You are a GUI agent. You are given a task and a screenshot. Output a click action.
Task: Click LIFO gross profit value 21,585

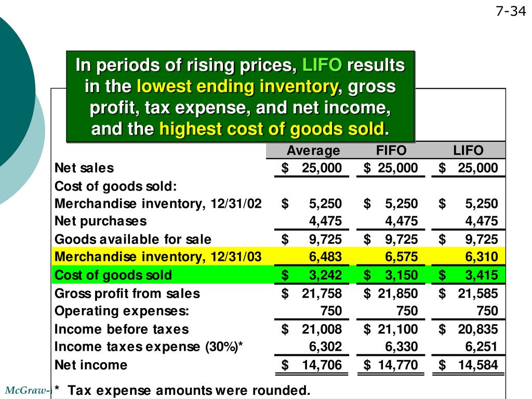pos(478,294)
